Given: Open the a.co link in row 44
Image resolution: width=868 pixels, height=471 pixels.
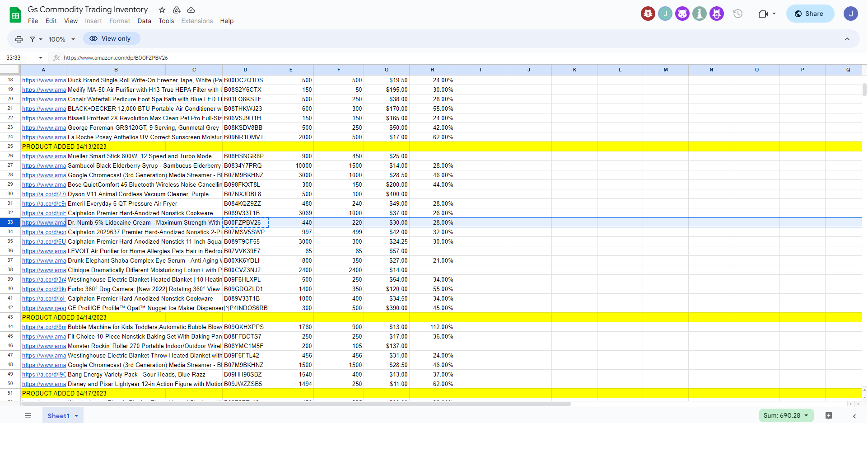Looking at the screenshot, I should (44, 327).
